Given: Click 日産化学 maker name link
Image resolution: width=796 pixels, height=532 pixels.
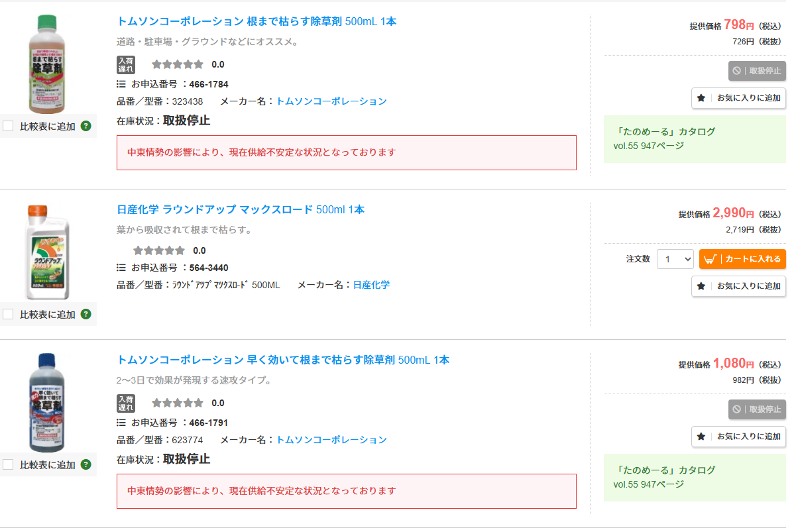Looking at the screenshot, I should [x=371, y=285].
